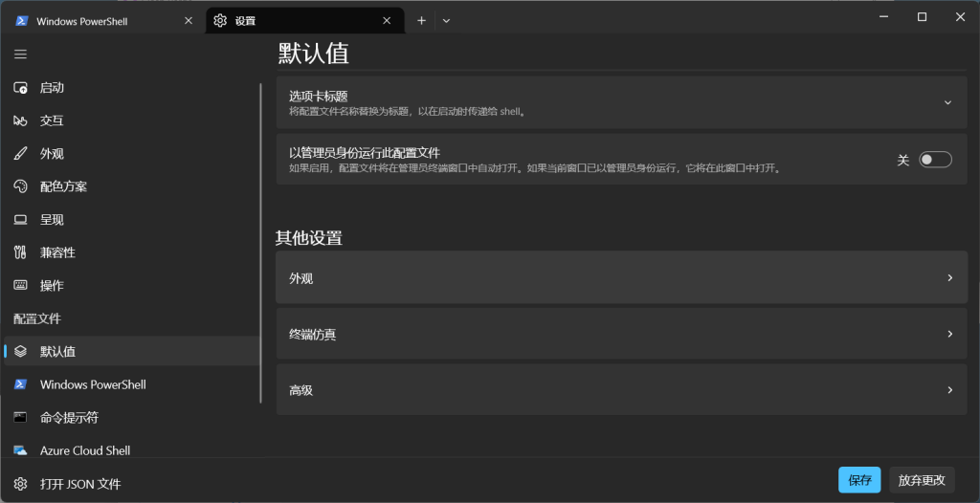Select 启动 in the sidebar
Viewport: 980px width, 503px height.
(x=131, y=87)
